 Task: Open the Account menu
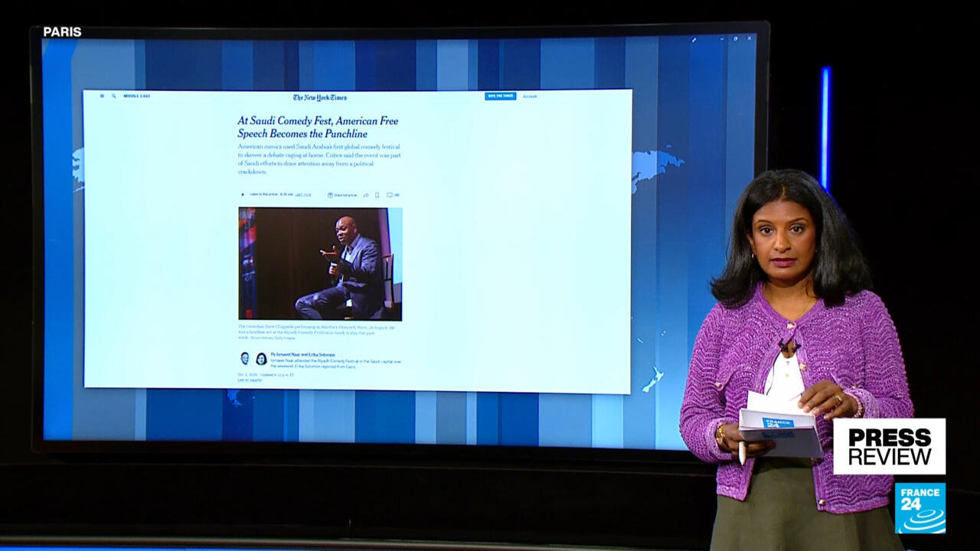530,96
